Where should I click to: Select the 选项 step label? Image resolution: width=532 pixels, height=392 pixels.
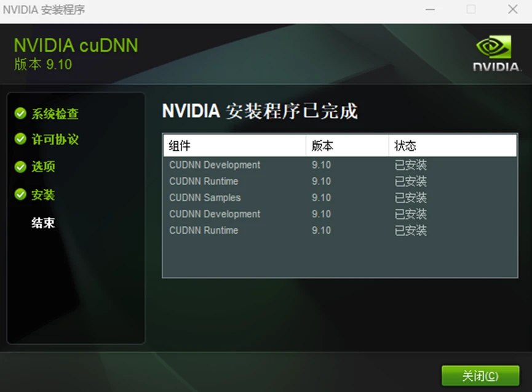click(x=44, y=167)
